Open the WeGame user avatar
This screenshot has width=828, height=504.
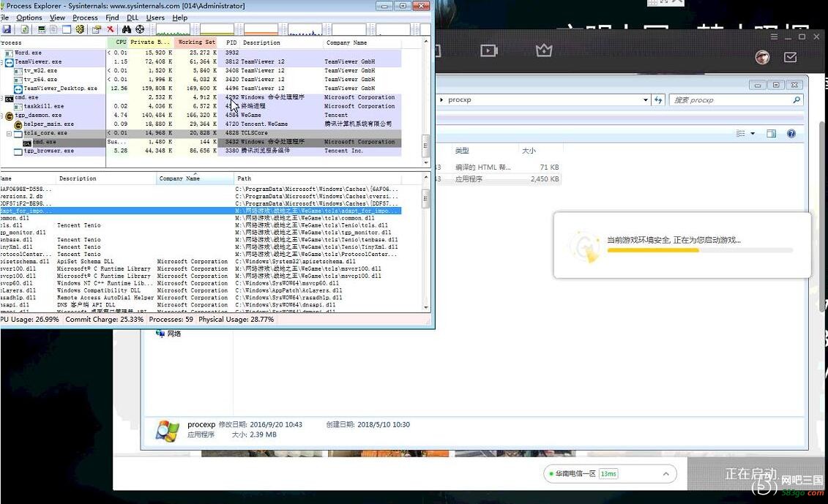point(762,57)
